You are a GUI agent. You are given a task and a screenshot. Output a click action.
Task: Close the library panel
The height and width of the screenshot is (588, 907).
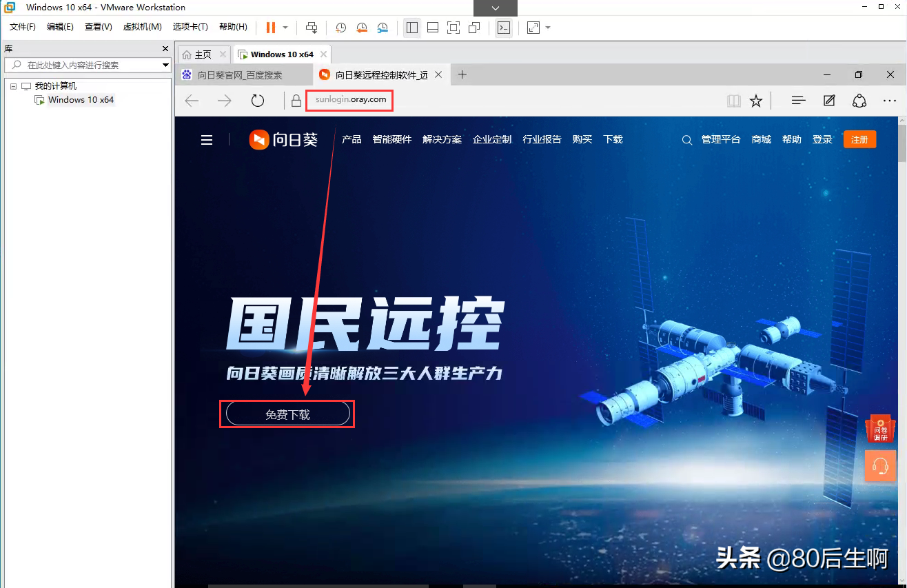click(x=165, y=48)
